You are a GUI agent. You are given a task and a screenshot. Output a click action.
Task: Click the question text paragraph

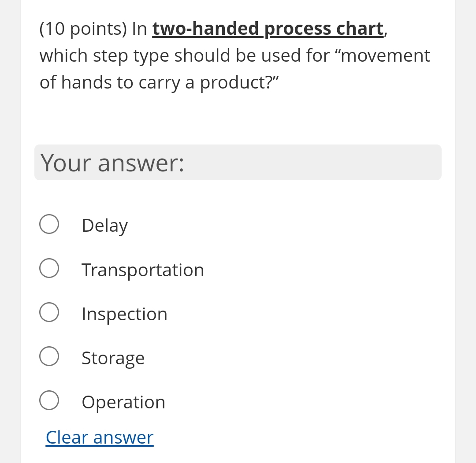click(x=234, y=55)
